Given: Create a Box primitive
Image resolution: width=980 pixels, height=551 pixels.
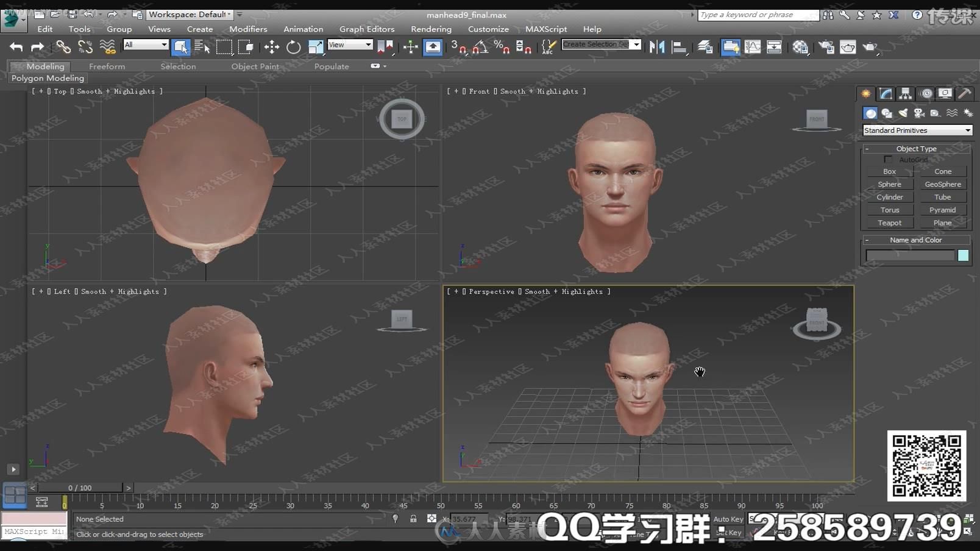Looking at the screenshot, I should (890, 171).
